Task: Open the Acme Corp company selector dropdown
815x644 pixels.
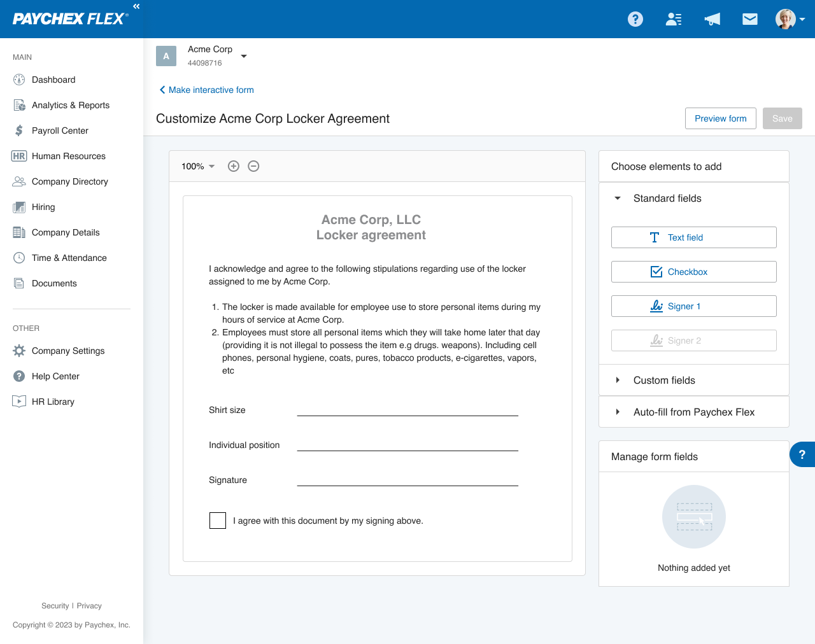Action: tap(243, 56)
